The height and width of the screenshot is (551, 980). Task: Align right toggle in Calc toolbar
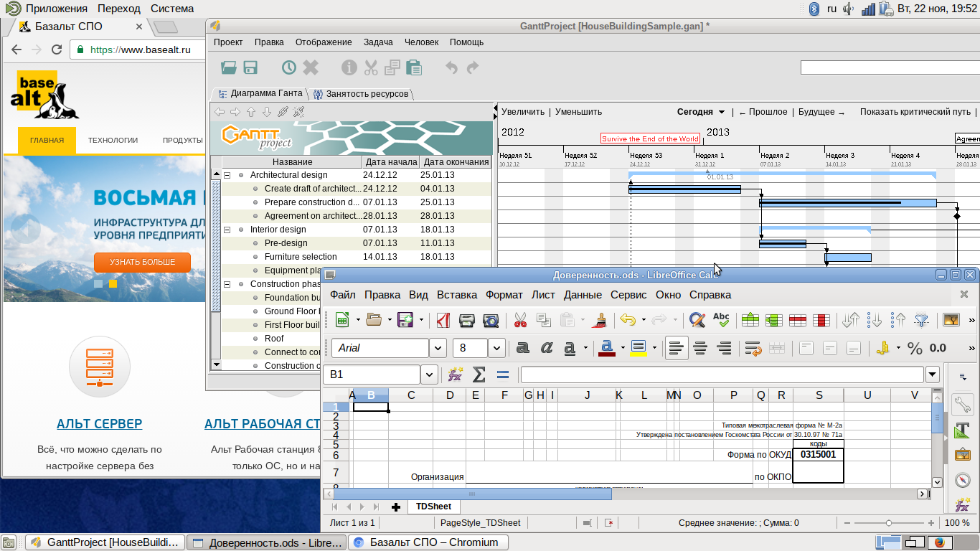tap(724, 348)
